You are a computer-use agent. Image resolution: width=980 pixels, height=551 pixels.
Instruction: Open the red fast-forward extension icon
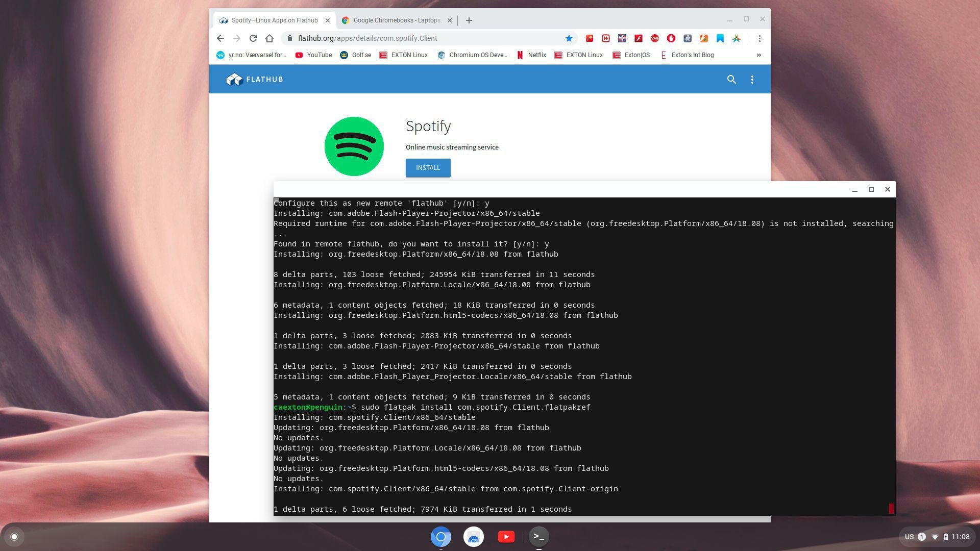(606, 38)
